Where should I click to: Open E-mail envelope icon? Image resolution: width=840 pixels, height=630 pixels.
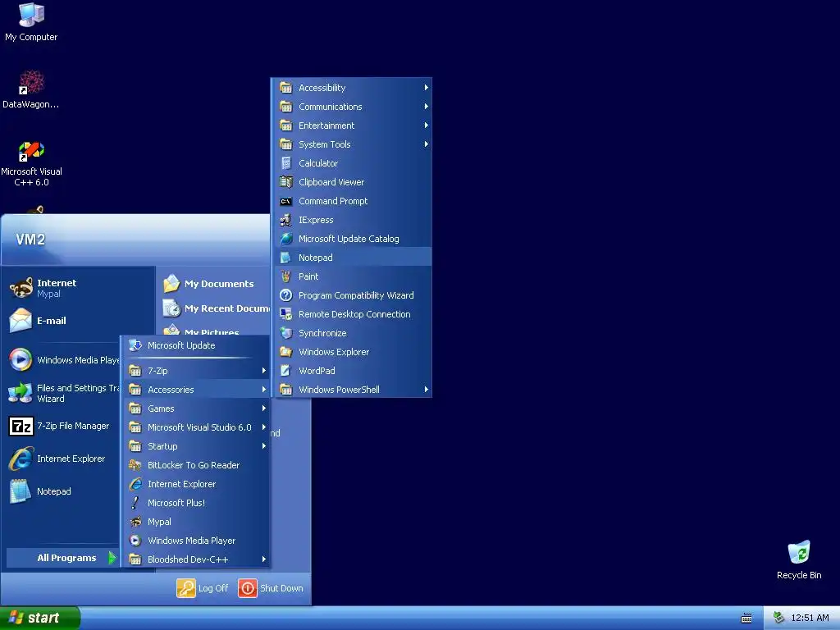tap(21, 321)
